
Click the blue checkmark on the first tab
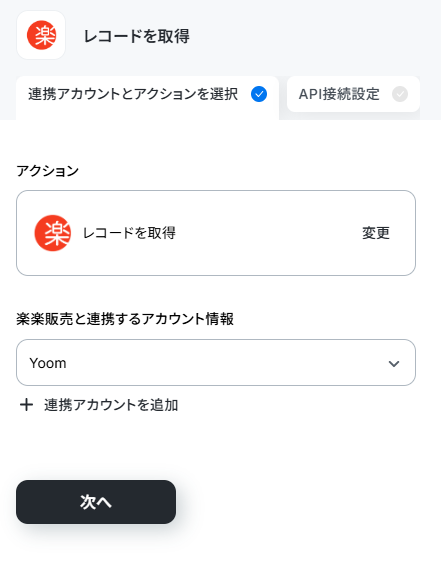[259, 94]
